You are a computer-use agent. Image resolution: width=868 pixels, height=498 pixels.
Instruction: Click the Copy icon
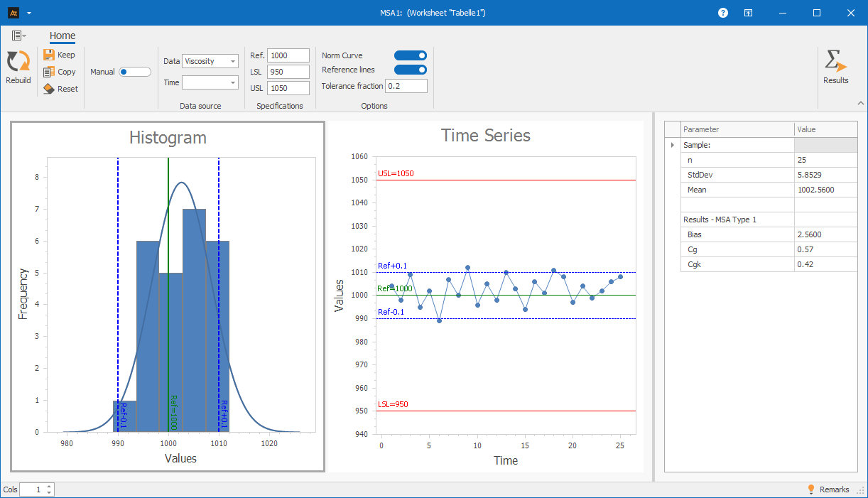[48, 71]
